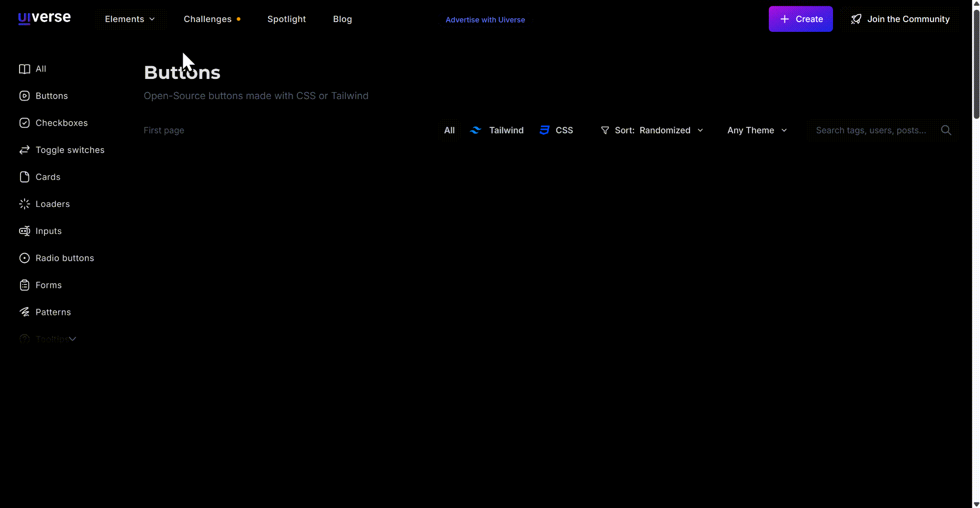Filter buttons by CSS
This screenshot has height=508, width=980.
coord(556,130)
